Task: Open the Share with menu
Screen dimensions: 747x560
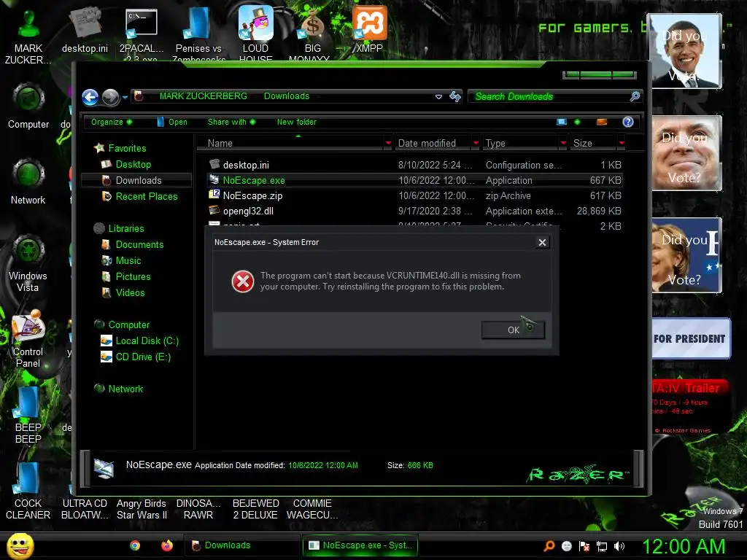Action: point(231,122)
